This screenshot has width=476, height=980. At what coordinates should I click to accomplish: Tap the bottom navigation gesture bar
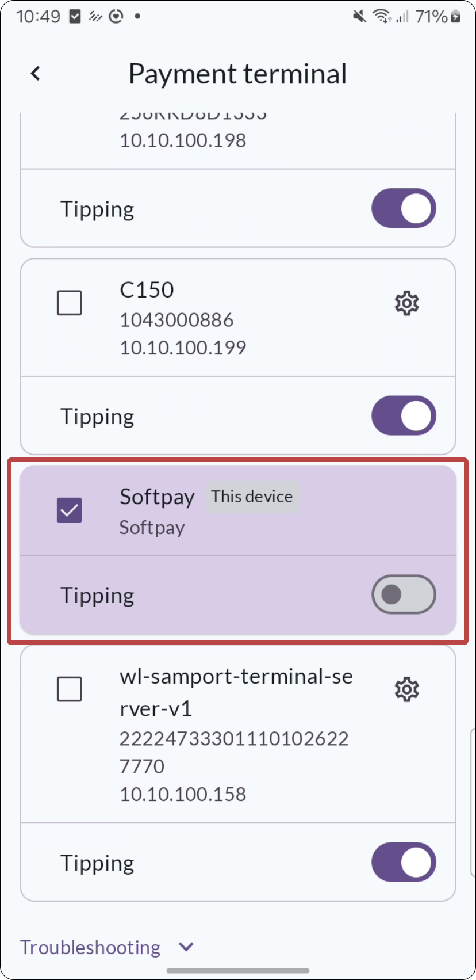pyautogui.click(x=238, y=970)
